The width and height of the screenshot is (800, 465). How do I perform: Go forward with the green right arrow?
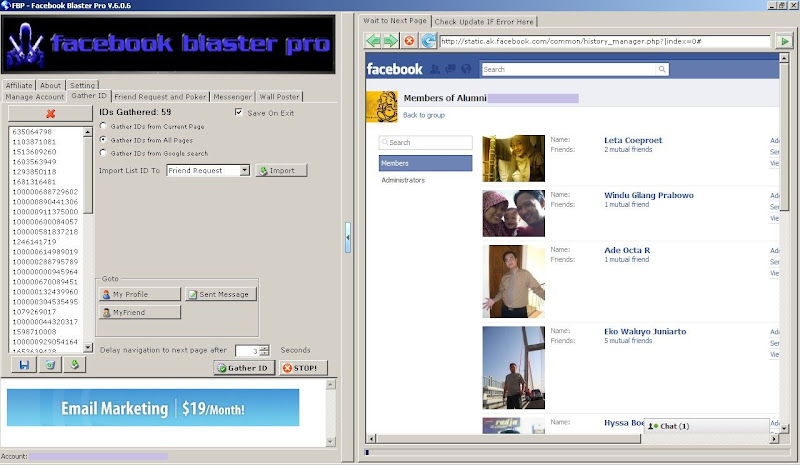pyautogui.click(x=390, y=41)
